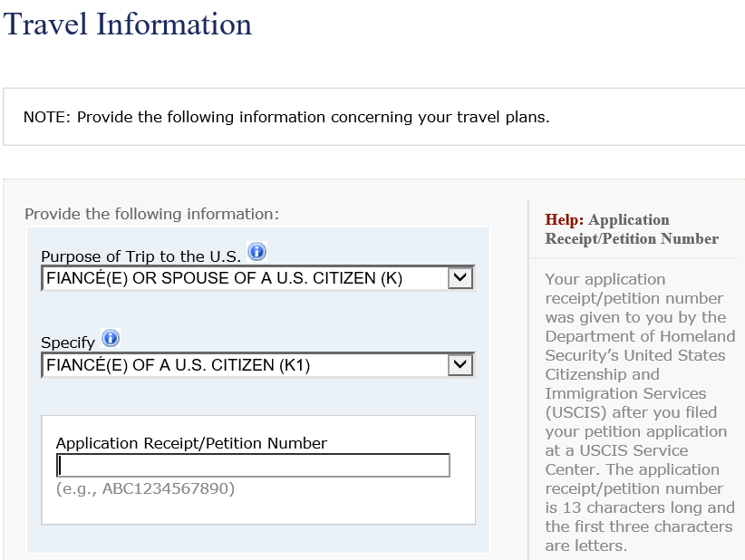Click the Receipt/Petition Number help title
The height and width of the screenshot is (560, 745).
click(632, 238)
